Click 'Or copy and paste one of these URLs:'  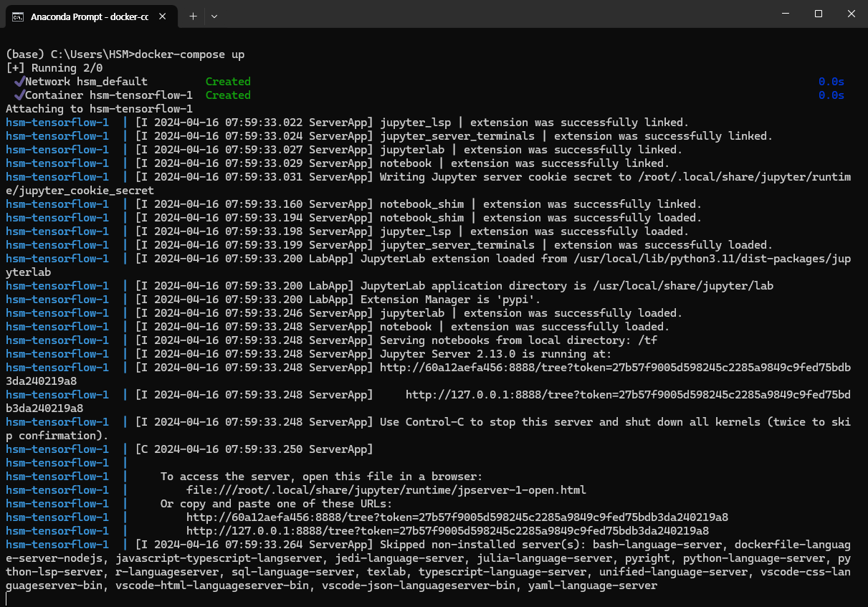[277, 504]
